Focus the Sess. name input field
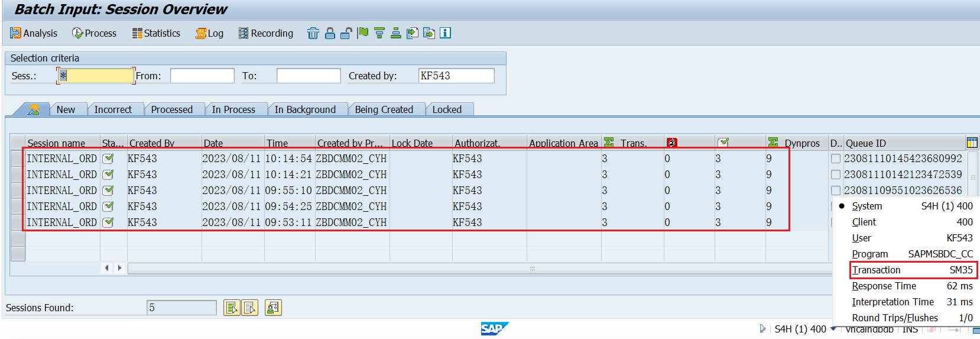 point(96,76)
